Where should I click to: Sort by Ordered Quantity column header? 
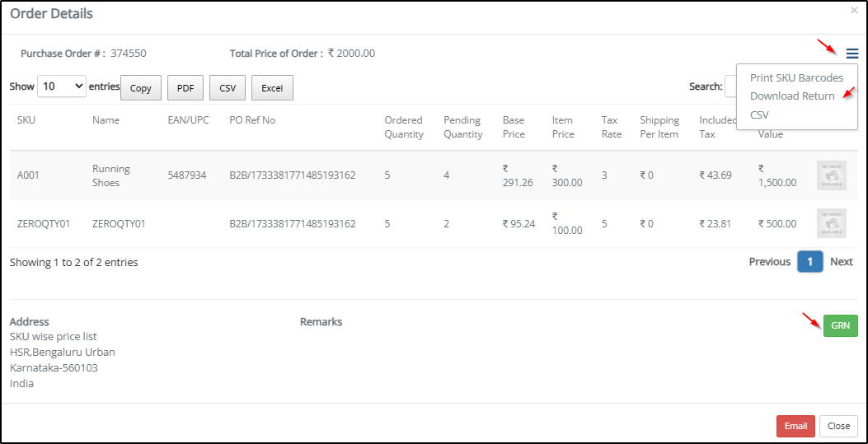tap(403, 127)
